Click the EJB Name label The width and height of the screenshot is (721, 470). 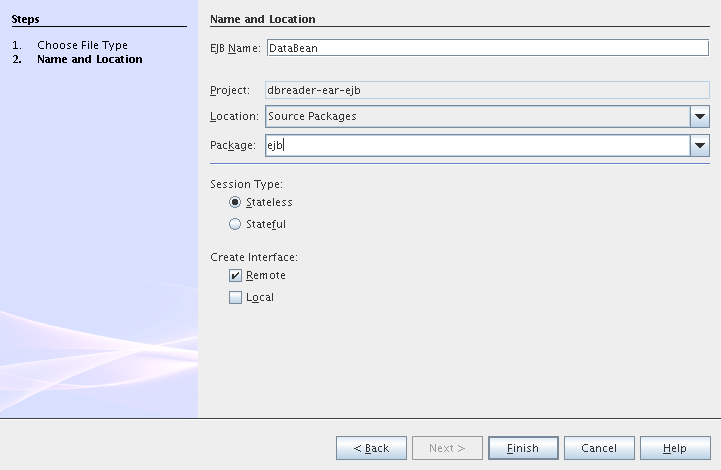tap(235, 48)
